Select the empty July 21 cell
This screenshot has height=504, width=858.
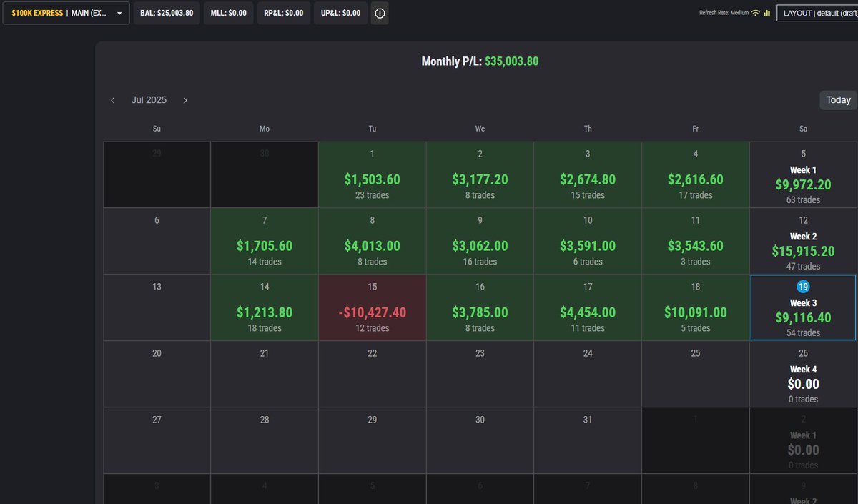click(x=265, y=374)
